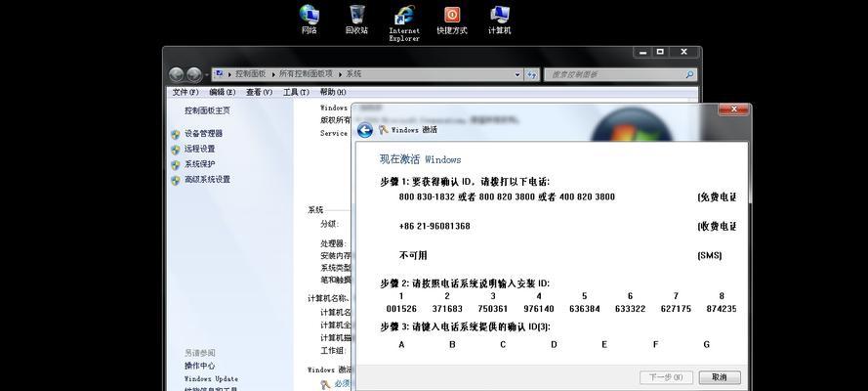Click installation ID block 627175
Viewport: 868px width, 391px height.
point(676,309)
